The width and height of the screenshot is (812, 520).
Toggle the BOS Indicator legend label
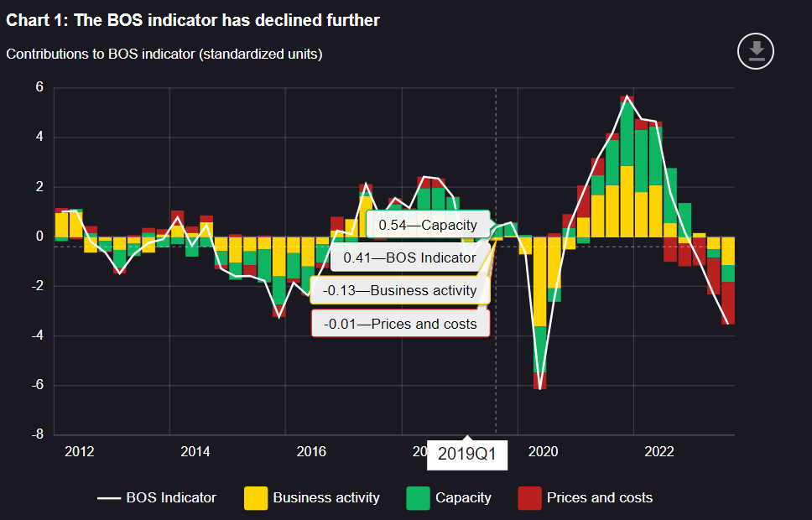(171, 498)
